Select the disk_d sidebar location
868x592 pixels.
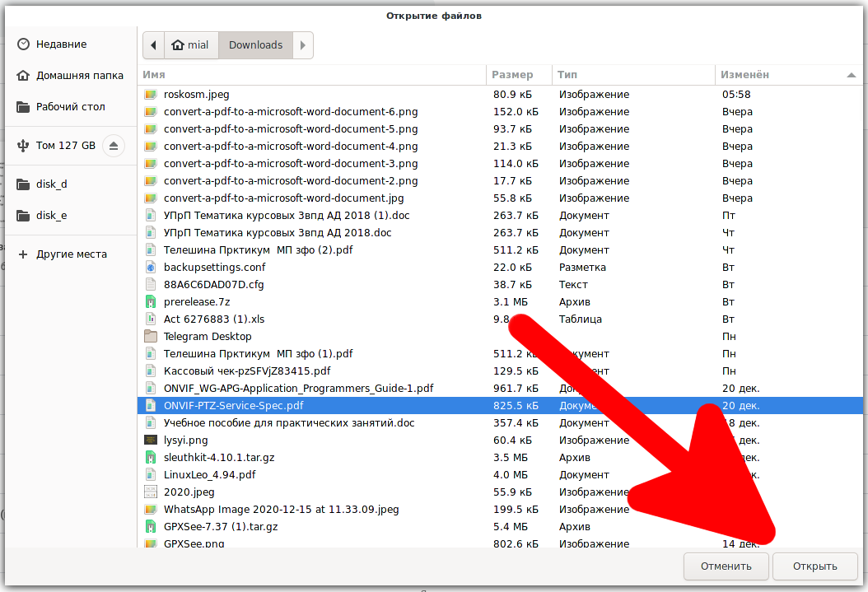(51, 184)
